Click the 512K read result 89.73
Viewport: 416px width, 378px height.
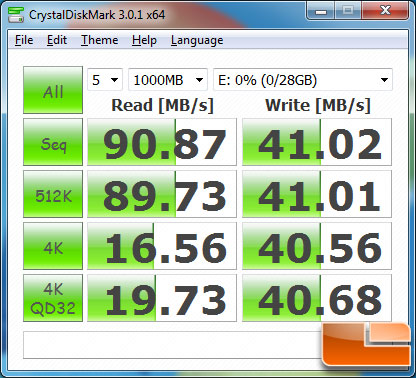162,194
